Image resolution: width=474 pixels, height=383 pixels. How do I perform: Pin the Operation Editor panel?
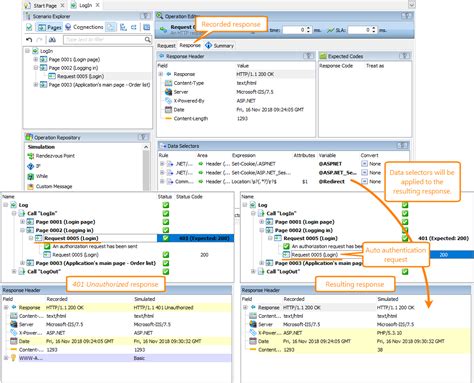click(x=407, y=16)
